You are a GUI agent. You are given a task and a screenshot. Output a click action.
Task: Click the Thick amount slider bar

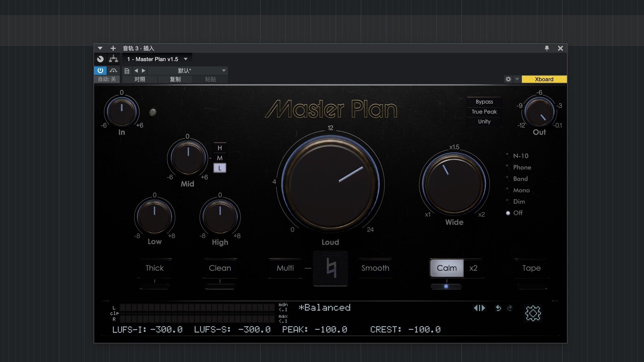(x=155, y=286)
